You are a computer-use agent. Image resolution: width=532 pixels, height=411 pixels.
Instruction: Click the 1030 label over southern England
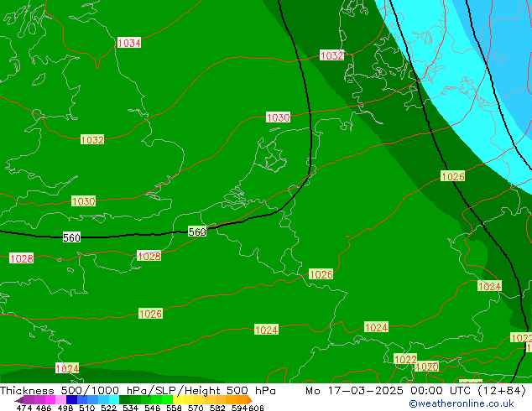(x=83, y=201)
